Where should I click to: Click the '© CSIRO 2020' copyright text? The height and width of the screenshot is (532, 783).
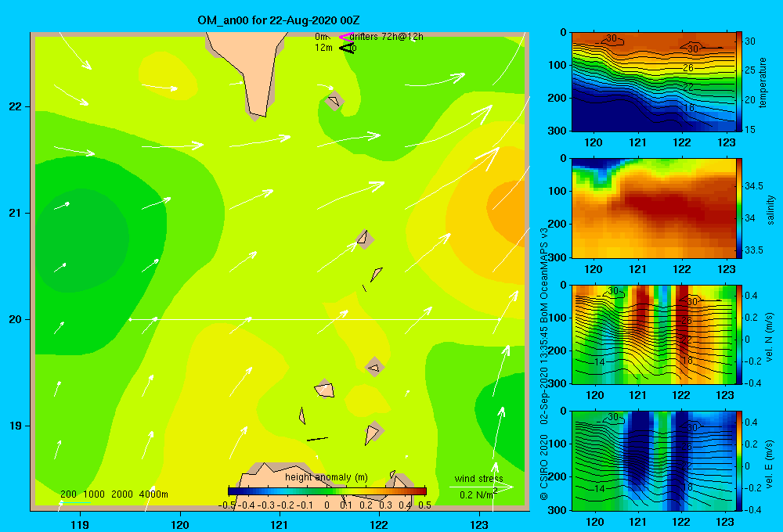pos(544,467)
